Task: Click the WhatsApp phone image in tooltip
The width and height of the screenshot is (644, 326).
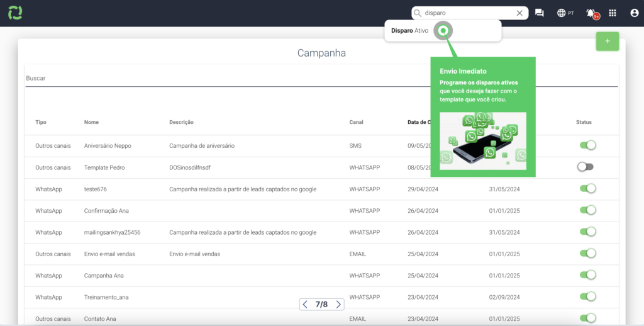Action: click(482, 141)
